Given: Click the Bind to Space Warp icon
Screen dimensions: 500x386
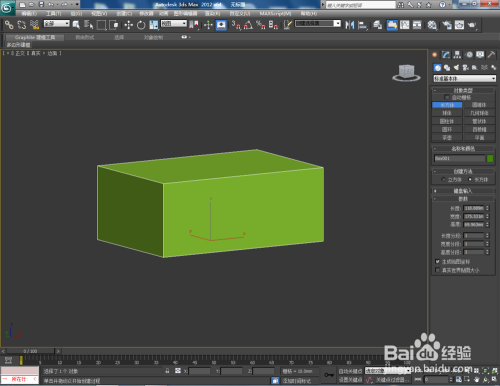Looking at the screenshot, I should point(35,25).
